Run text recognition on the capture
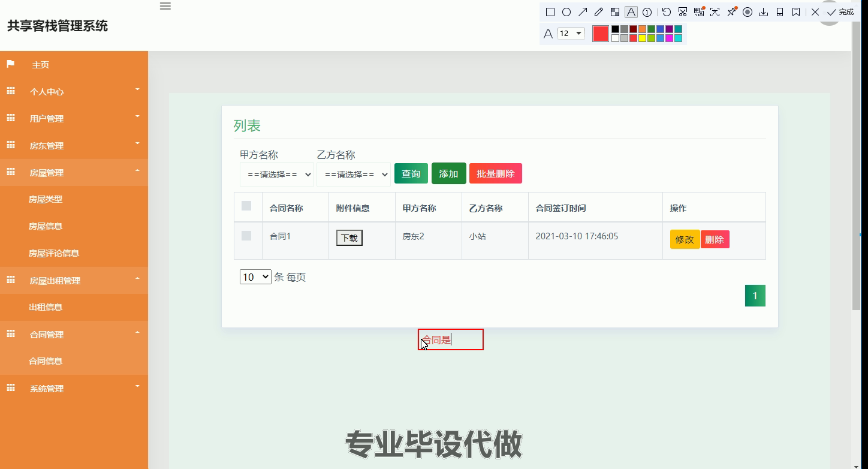Screen dimensions: 868x469 click(715, 12)
